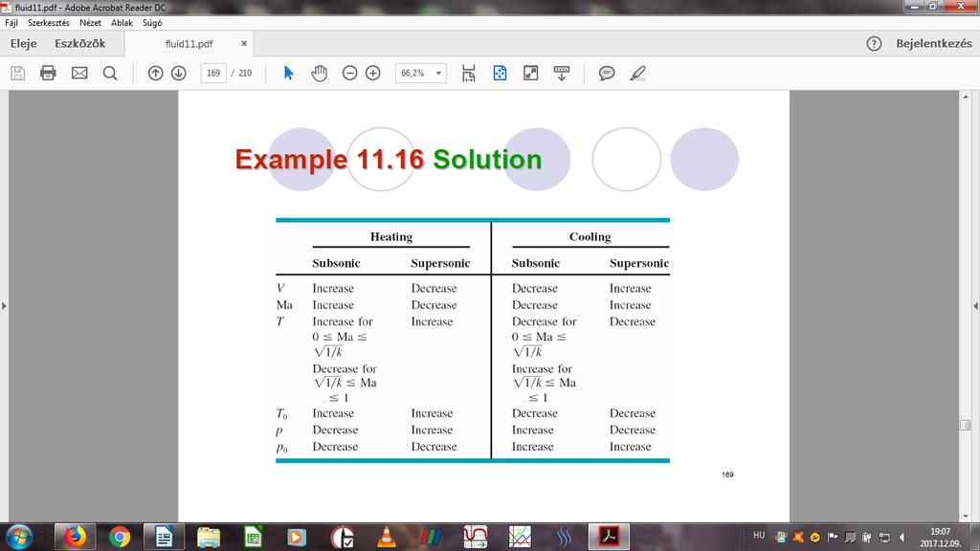Click the HU language indicator
Viewport: 980px width, 551px height.
(759, 536)
